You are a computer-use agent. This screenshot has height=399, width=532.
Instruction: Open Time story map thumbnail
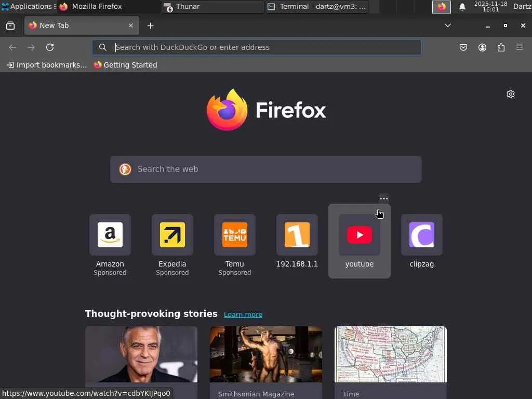pyautogui.click(x=391, y=354)
